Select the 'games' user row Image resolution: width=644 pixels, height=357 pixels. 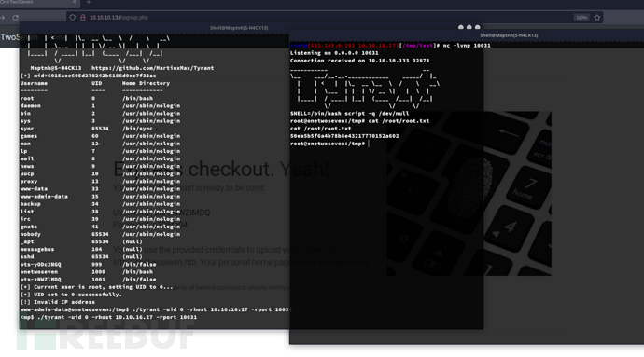(x=100, y=136)
